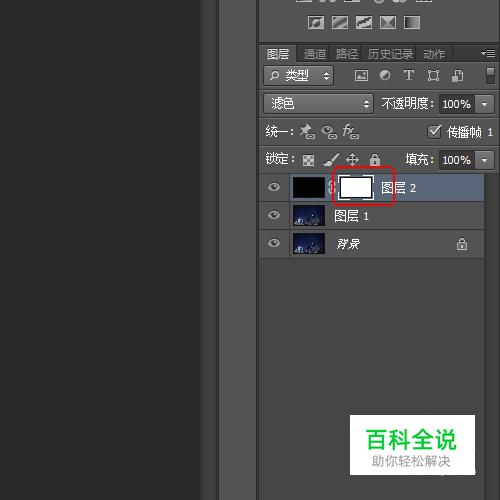The image size is (500, 500).
Task: Click the 填充 100% value field
Action: tap(457, 160)
